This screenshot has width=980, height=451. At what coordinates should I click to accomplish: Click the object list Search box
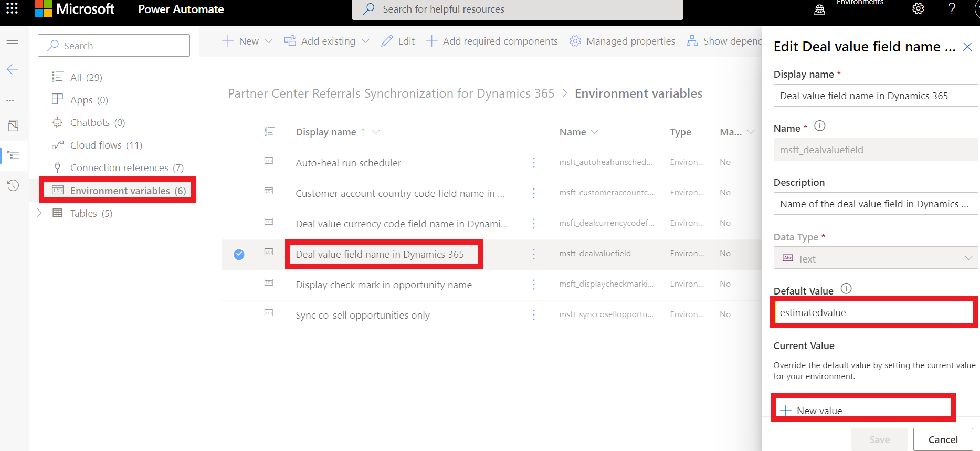[x=114, y=46]
